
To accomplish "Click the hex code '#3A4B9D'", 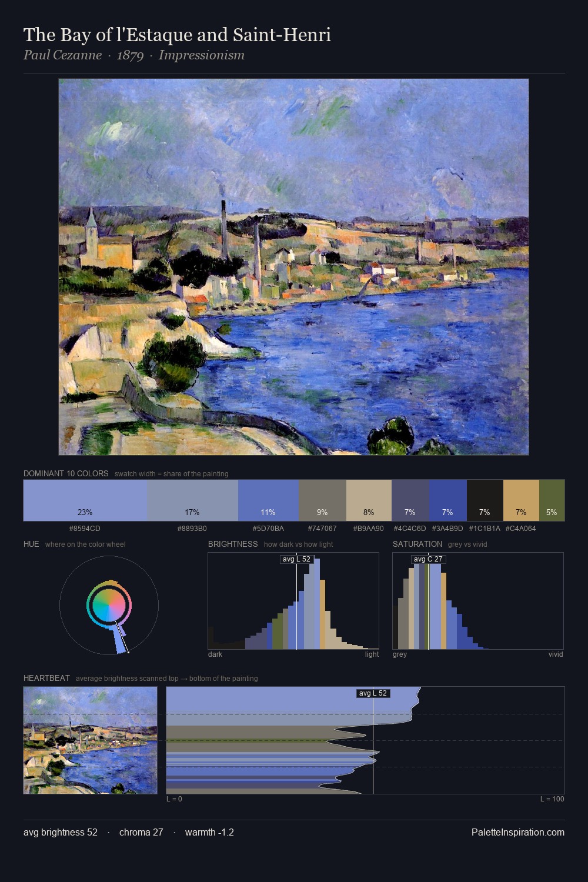I will (x=447, y=528).
